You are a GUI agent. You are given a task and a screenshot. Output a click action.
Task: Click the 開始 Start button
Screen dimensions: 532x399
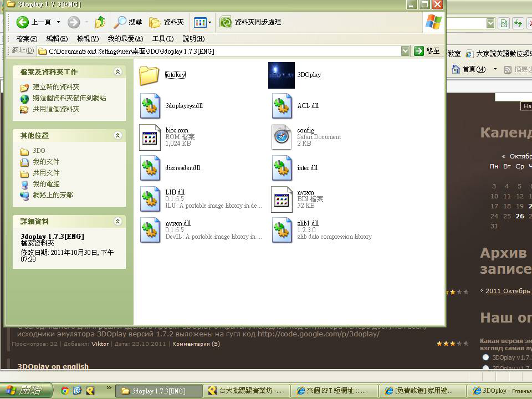click(26, 391)
